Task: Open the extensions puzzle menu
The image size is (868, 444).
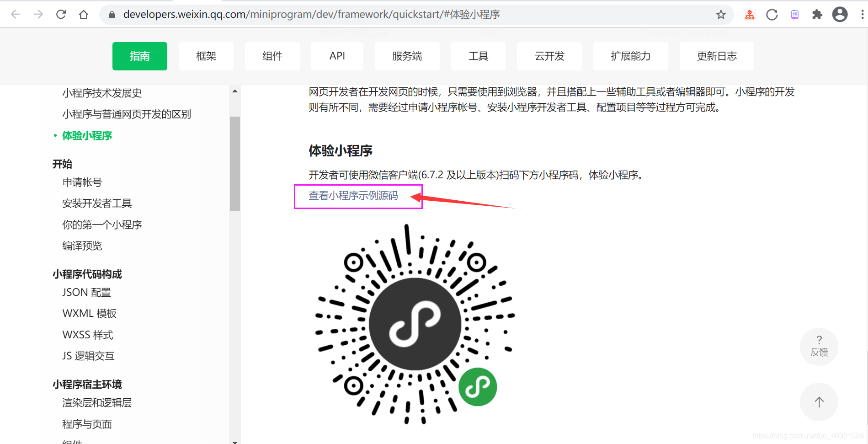Action: [x=817, y=15]
